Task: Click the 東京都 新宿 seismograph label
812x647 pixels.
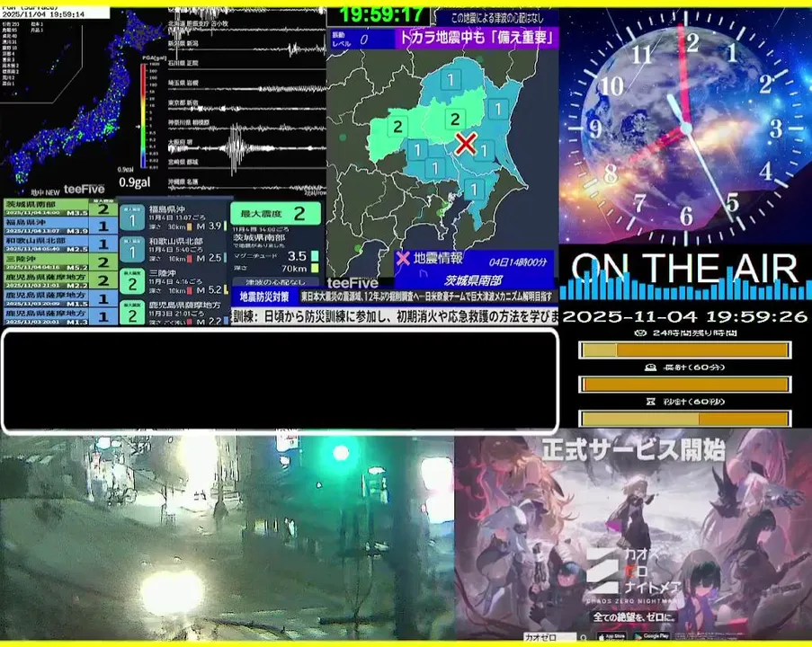Action: (183, 103)
